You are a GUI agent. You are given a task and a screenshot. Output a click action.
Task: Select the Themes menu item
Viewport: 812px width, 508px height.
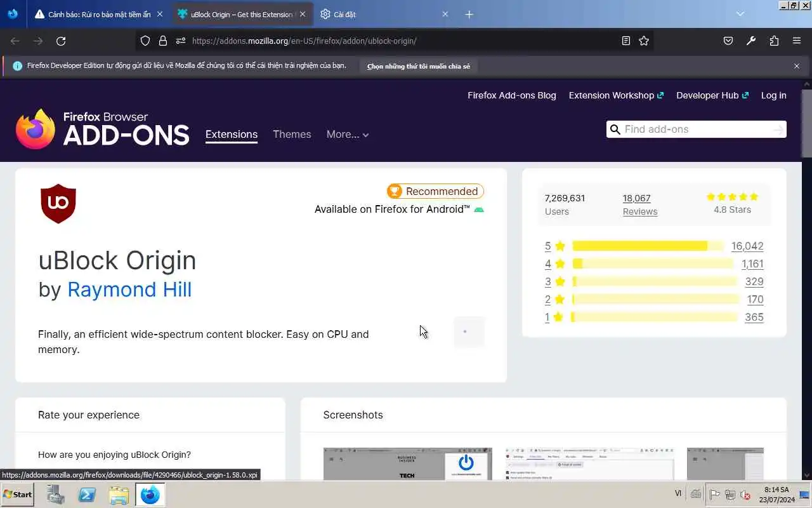[x=292, y=134]
